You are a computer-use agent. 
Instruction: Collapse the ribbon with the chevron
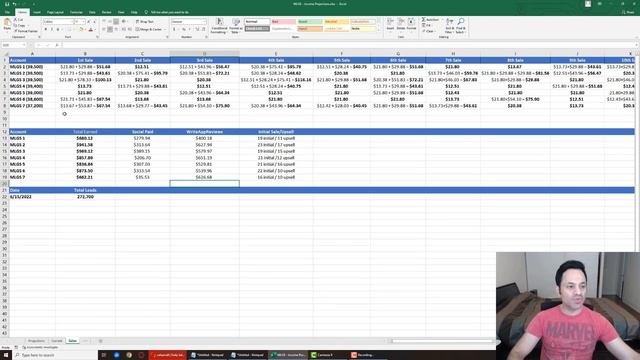click(x=636, y=37)
